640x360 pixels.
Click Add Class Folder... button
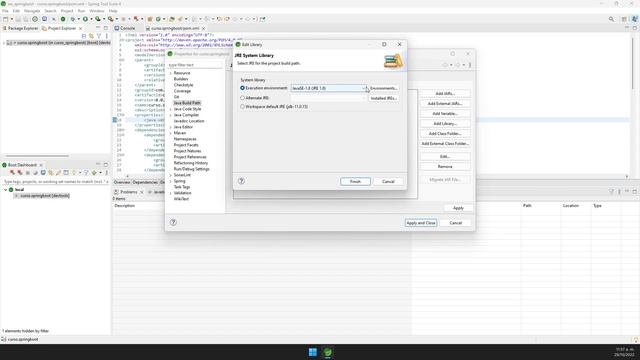click(x=445, y=133)
